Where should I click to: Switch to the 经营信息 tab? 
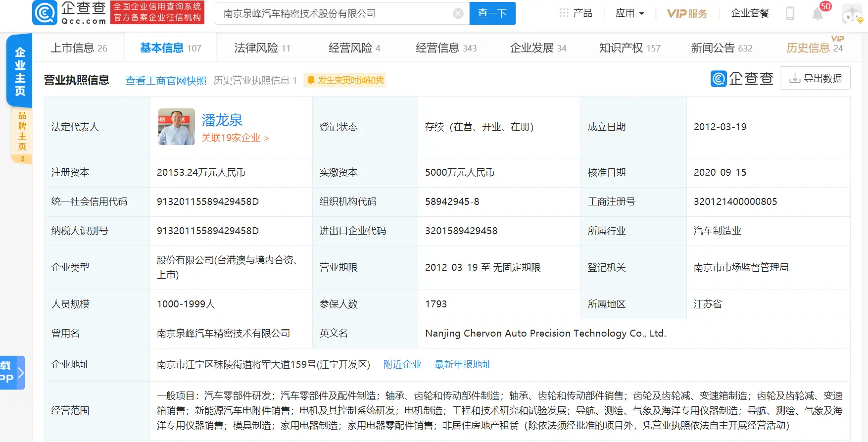point(446,48)
